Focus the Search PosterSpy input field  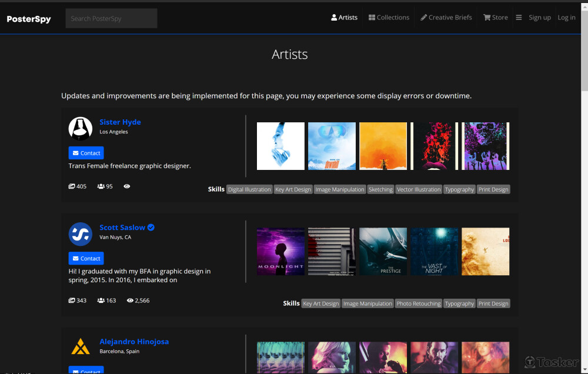pos(111,18)
